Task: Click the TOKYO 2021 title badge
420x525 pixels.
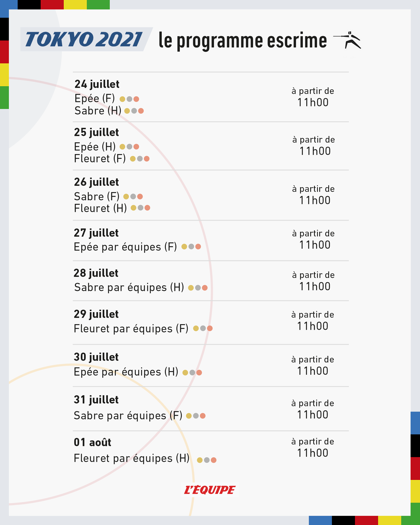Action: tap(86, 39)
